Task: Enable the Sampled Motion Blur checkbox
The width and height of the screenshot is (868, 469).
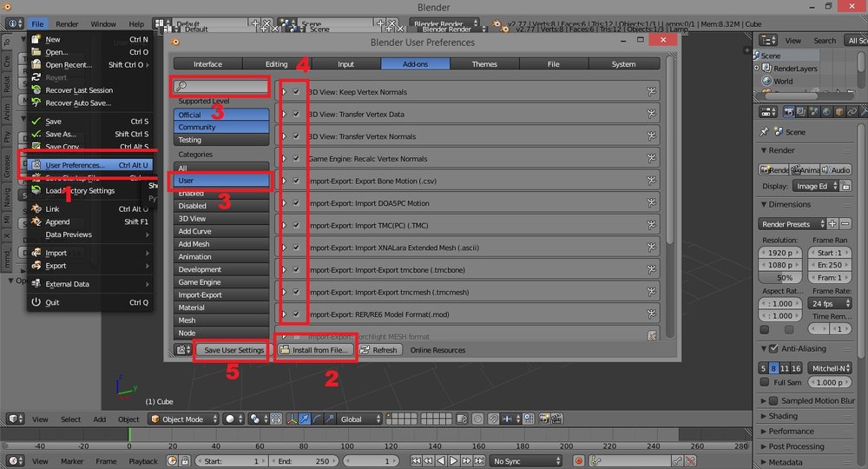Action: pyautogui.click(x=774, y=400)
